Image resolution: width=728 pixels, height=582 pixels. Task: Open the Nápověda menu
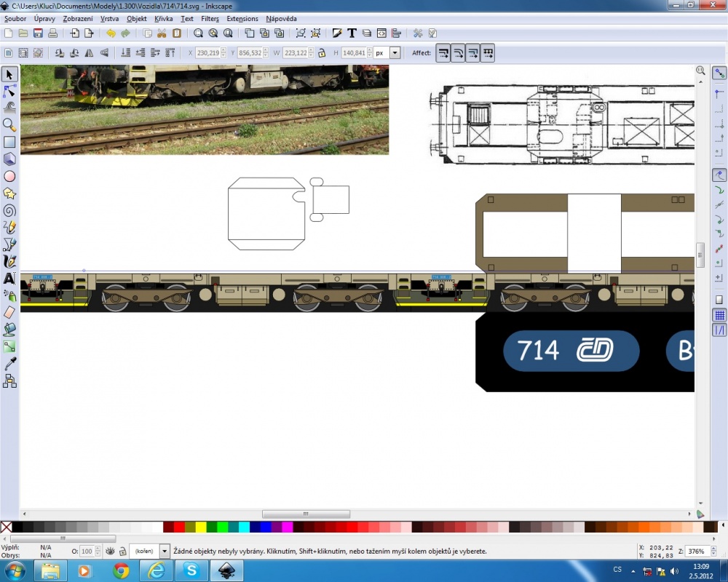click(x=281, y=19)
